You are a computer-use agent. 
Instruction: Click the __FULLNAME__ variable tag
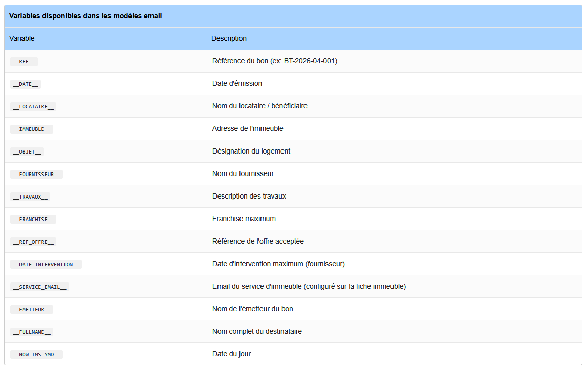[32, 332]
